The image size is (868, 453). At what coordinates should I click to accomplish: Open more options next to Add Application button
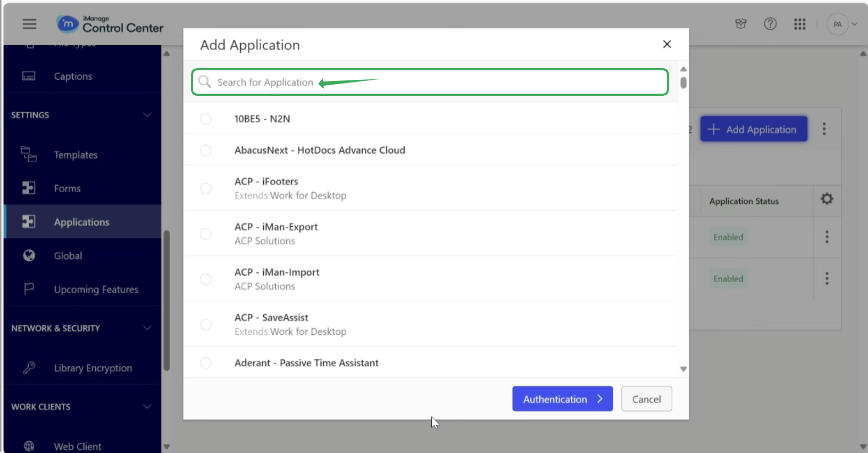pos(824,128)
